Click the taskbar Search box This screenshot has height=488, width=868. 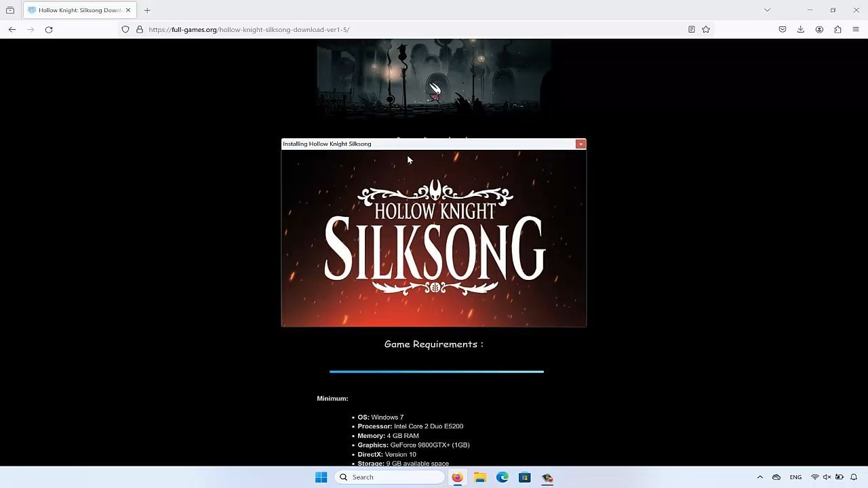pos(390,477)
